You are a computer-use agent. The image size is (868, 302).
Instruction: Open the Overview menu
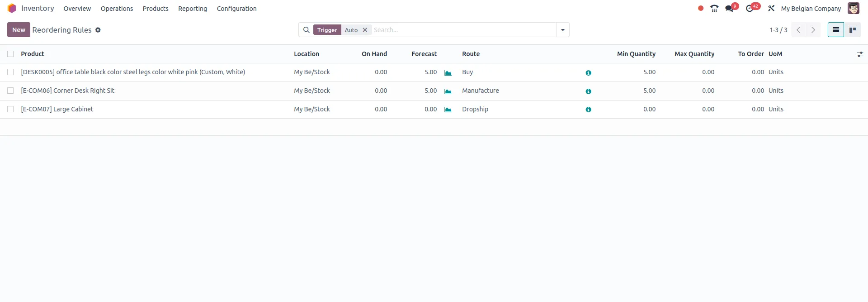tap(77, 8)
